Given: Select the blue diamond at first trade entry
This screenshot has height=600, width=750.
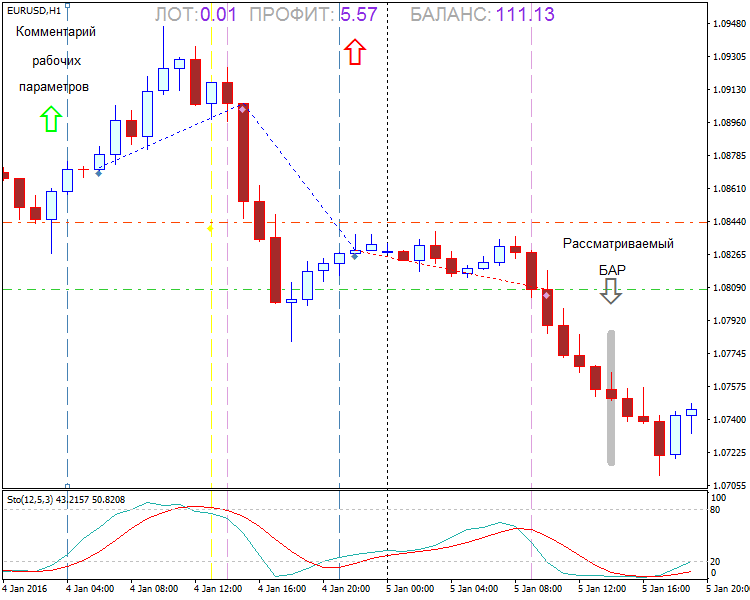Looking at the screenshot, I should (98, 173).
